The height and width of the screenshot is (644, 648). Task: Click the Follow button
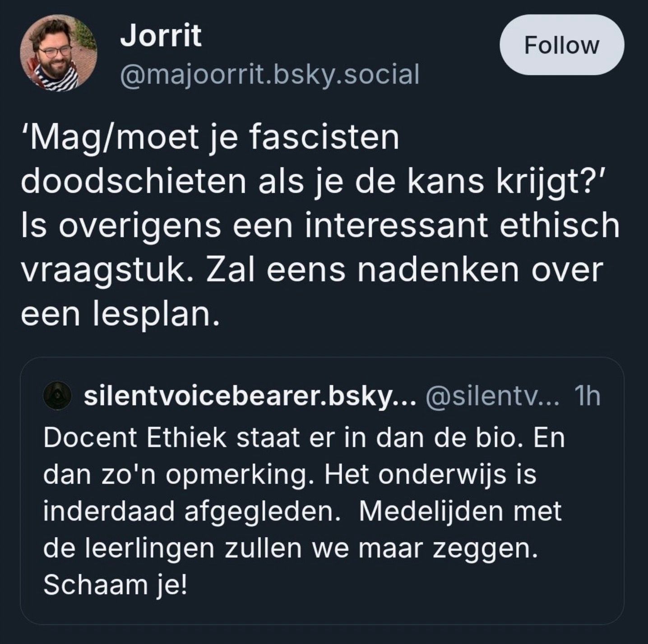pyautogui.click(x=561, y=45)
